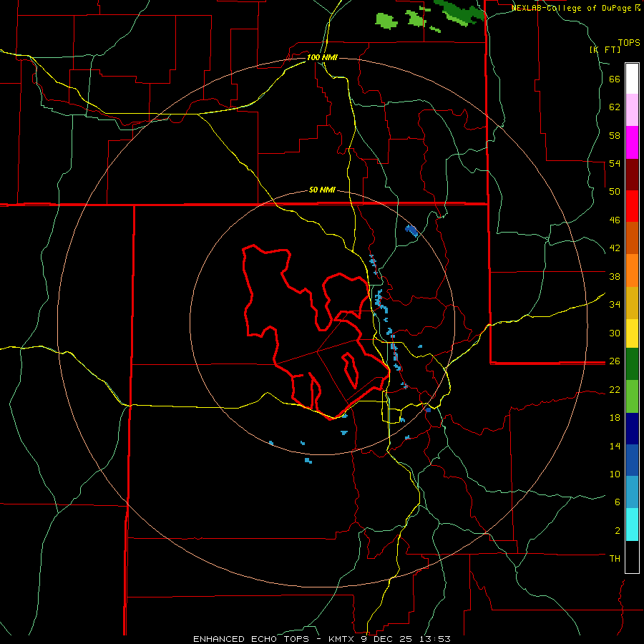Image resolution: width=644 pixels, height=644 pixels.
Task: Click the burnt orange legend swatch
Action: coord(632,238)
